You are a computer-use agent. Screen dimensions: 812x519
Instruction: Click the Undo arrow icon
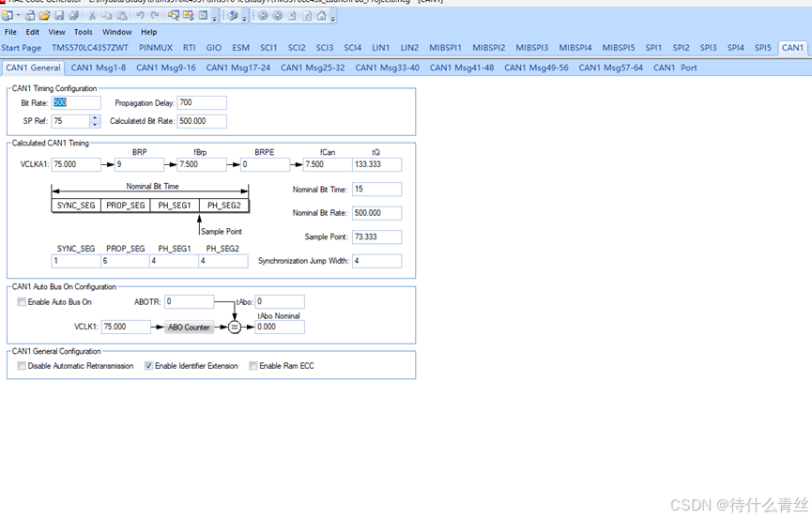tap(140, 16)
